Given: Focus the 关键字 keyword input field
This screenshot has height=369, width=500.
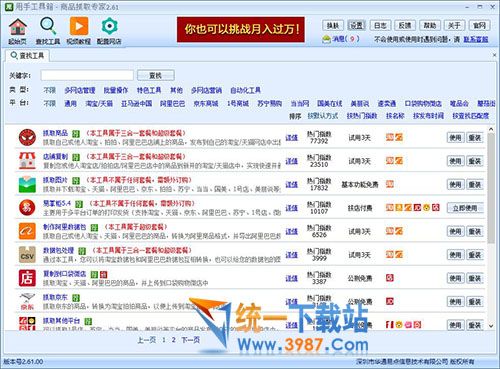Looking at the screenshot, I should coord(87,75).
